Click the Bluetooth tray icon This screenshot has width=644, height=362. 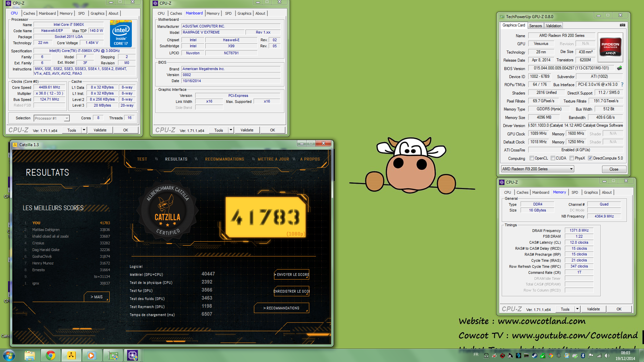[583, 356]
